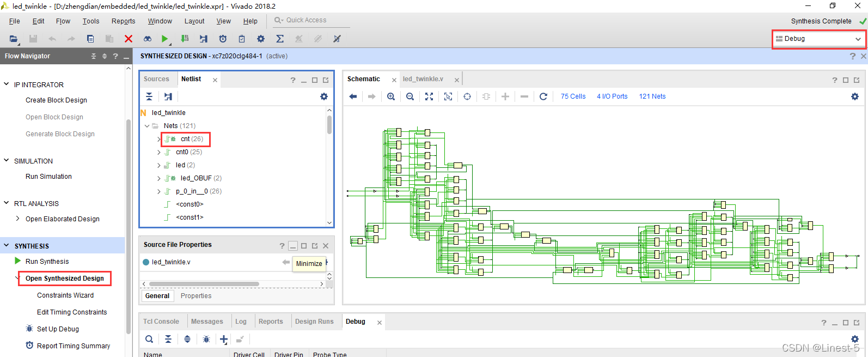Screen dimensions: 868x357
Task: Click the red X cancel icon in toolbar
Action: pos(129,39)
